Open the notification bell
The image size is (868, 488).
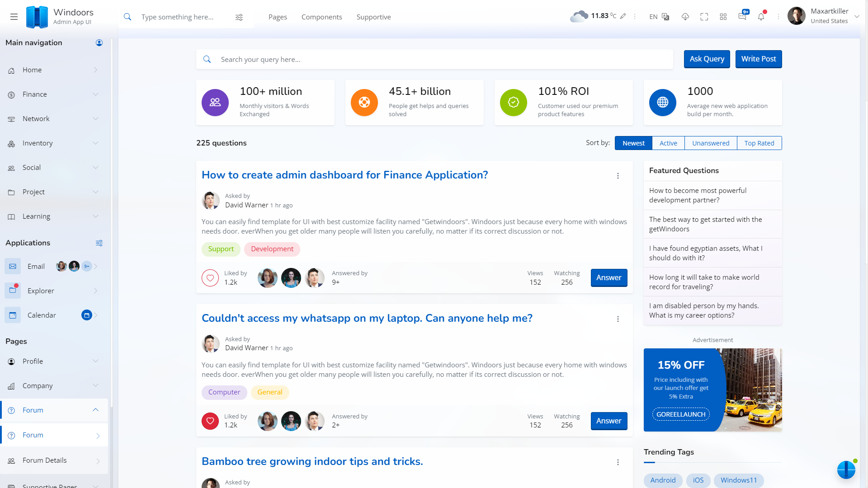(761, 17)
